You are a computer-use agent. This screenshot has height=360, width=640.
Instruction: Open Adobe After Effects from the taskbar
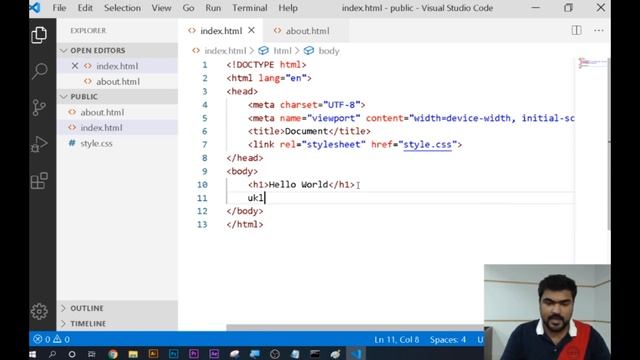click(x=214, y=354)
